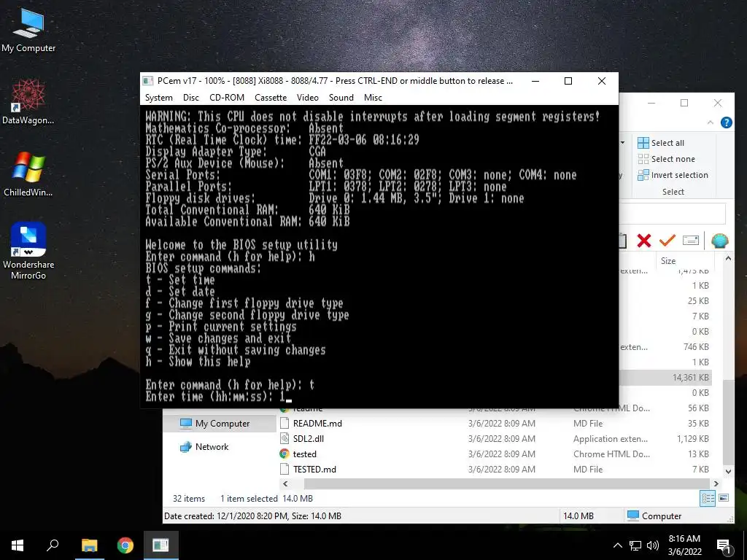Click Invert selection in Explorer ribbon

673,175
